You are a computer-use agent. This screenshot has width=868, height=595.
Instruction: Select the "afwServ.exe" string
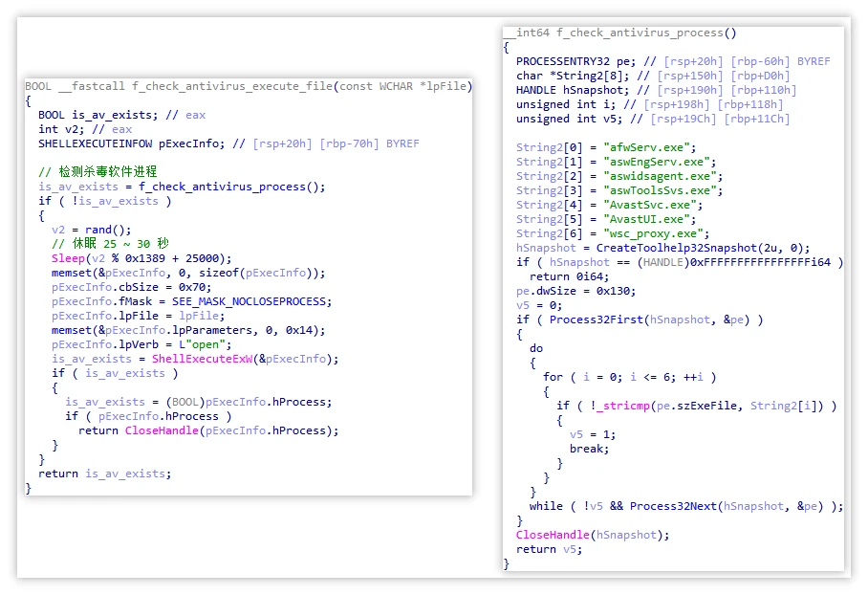point(646,147)
